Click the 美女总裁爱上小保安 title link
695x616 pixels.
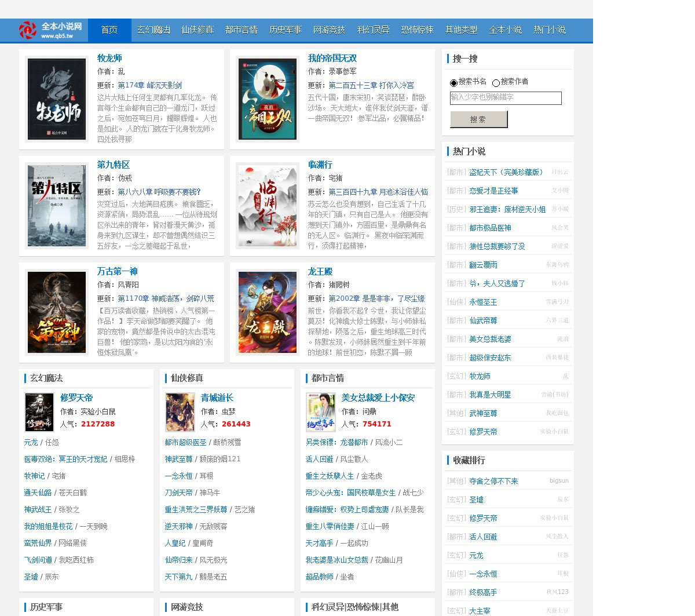[x=378, y=398]
